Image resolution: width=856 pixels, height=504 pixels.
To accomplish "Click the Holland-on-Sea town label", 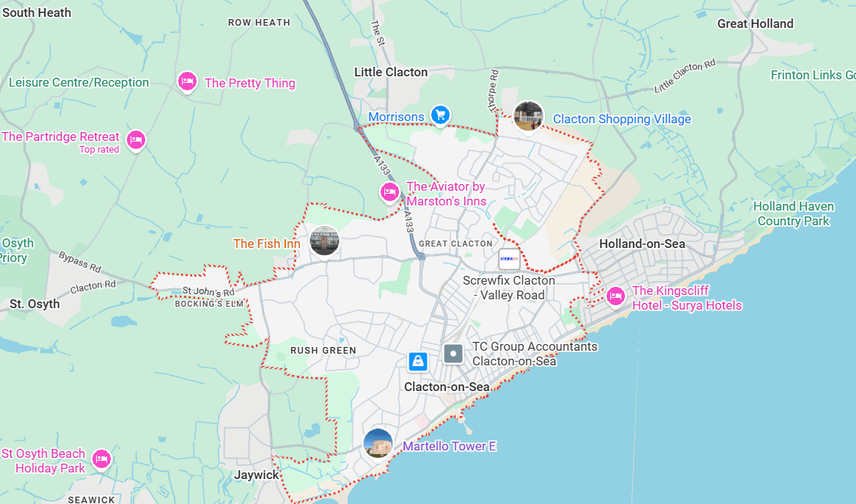I will point(642,244).
